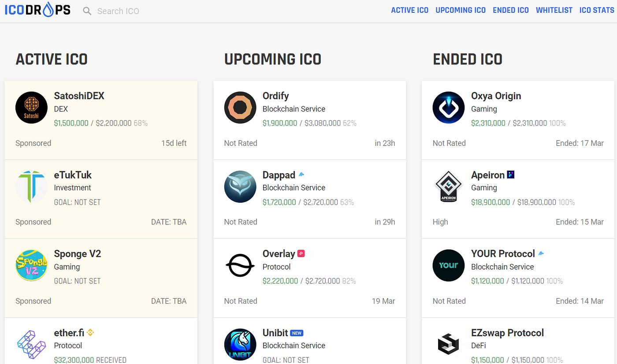Click the badge icon beside Dappad
This screenshot has height=364, width=617.
point(301,175)
